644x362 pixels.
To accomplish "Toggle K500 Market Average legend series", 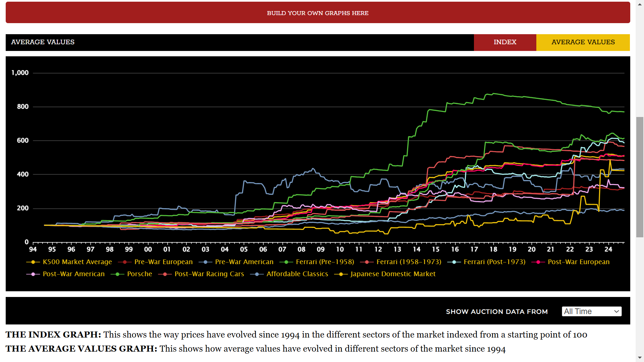I will click(77, 262).
